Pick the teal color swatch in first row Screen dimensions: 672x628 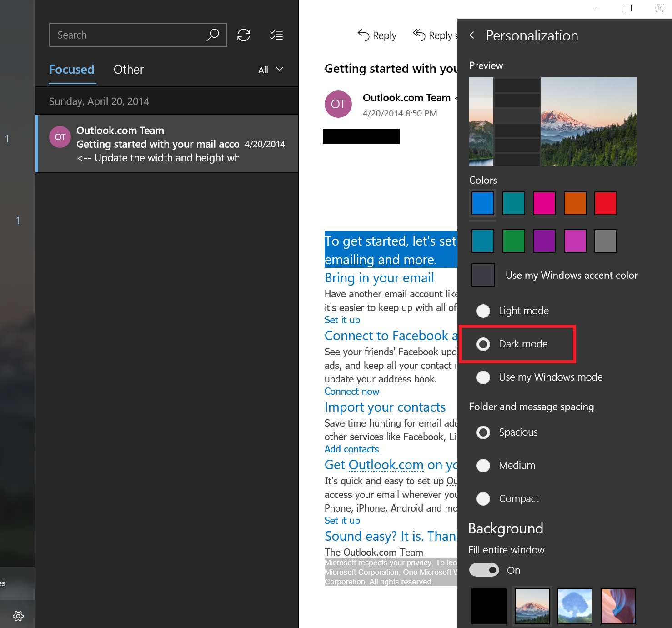(x=514, y=203)
